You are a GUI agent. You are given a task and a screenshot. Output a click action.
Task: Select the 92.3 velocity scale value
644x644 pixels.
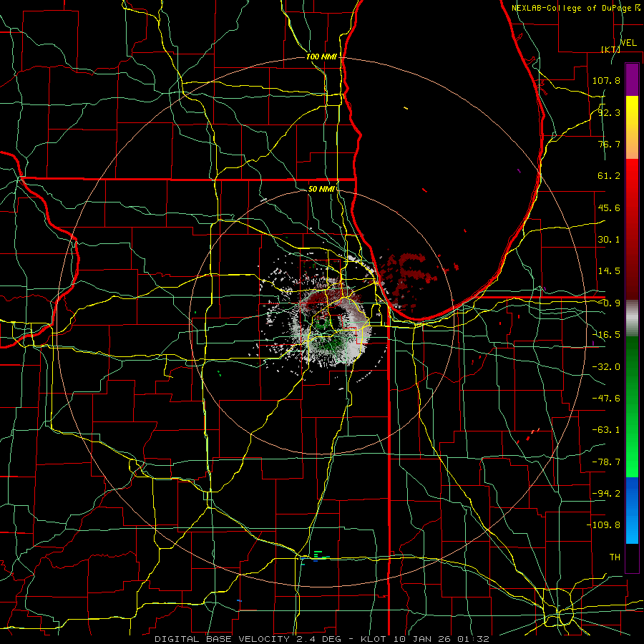pyautogui.click(x=609, y=112)
